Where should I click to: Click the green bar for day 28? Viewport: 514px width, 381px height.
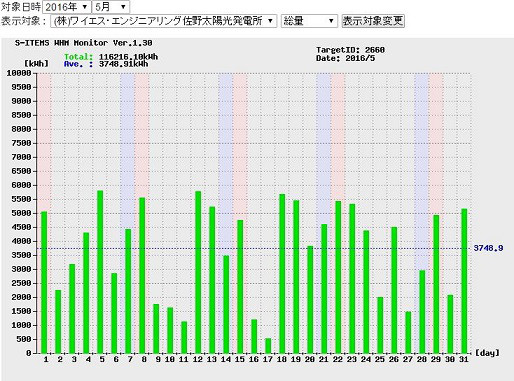click(x=422, y=312)
